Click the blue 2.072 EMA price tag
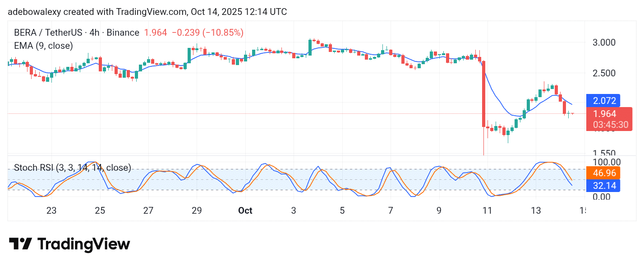Screen dimensions: 644x267 tap(603, 100)
